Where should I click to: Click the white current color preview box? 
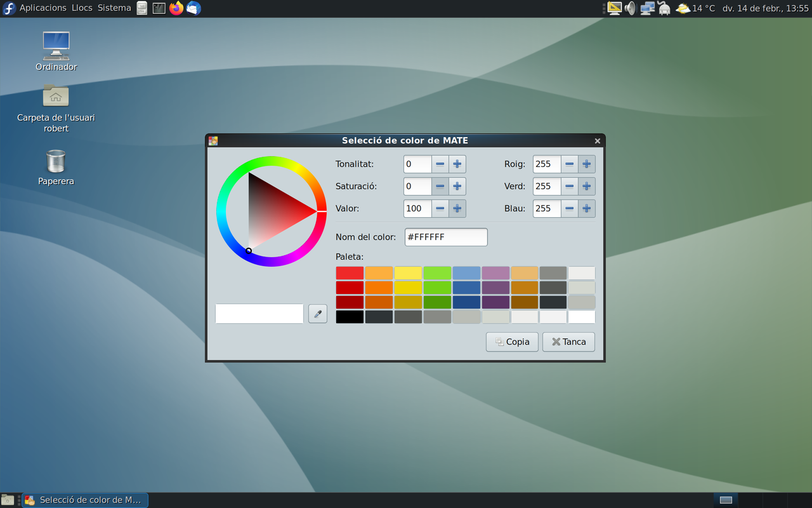click(x=259, y=314)
